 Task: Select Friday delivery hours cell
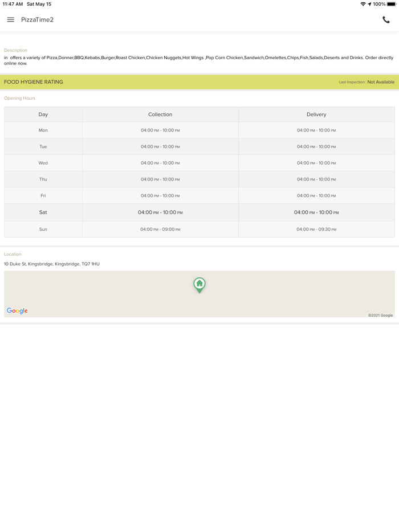tap(316, 195)
